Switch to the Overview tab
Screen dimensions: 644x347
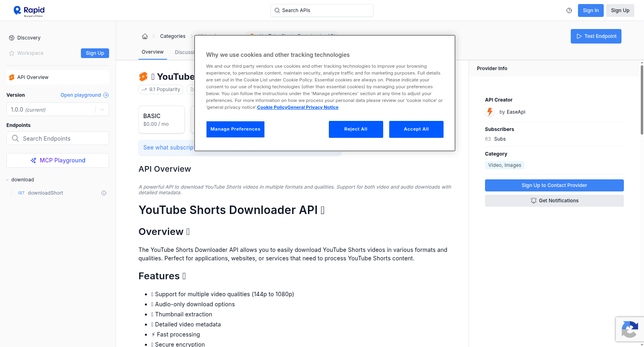pos(153,52)
